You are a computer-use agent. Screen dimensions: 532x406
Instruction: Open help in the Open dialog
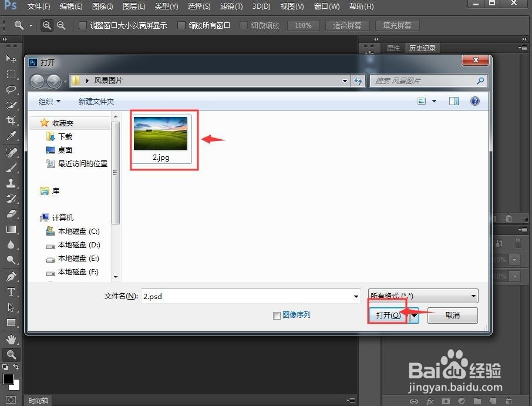tap(474, 101)
